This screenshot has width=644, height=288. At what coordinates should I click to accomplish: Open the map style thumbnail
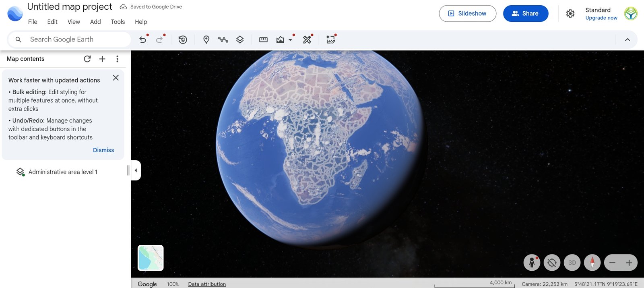click(151, 258)
